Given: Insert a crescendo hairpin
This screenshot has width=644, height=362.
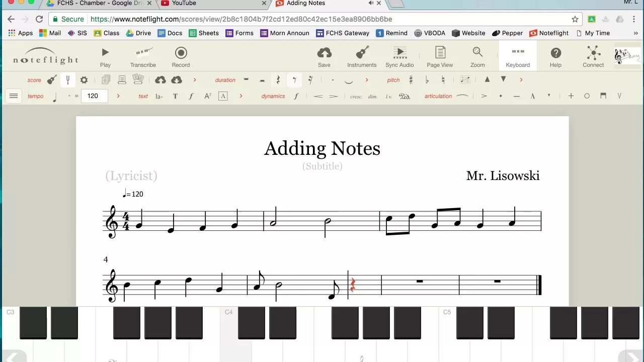Looking at the screenshot, I should point(317,96).
